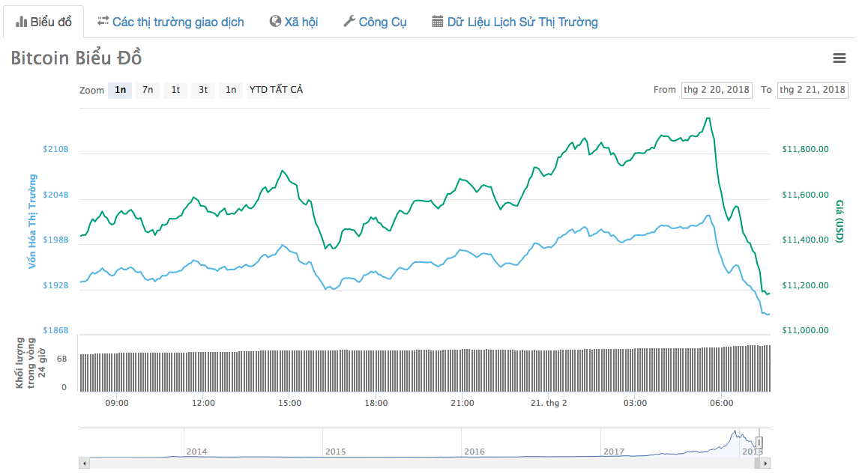Click the 12:00 time axis label

pyautogui.click(x=203, y=403)
